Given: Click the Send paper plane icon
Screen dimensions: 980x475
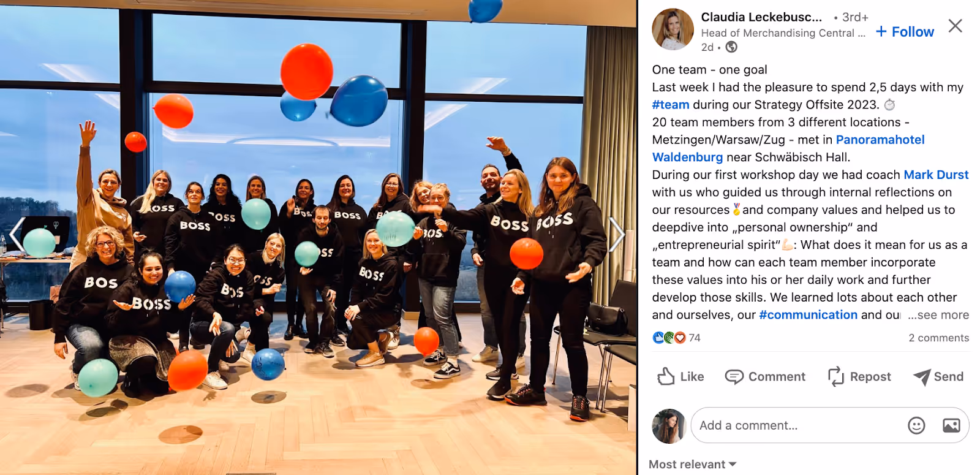Looking at the screenshot, I should click(x=922, y=377).
